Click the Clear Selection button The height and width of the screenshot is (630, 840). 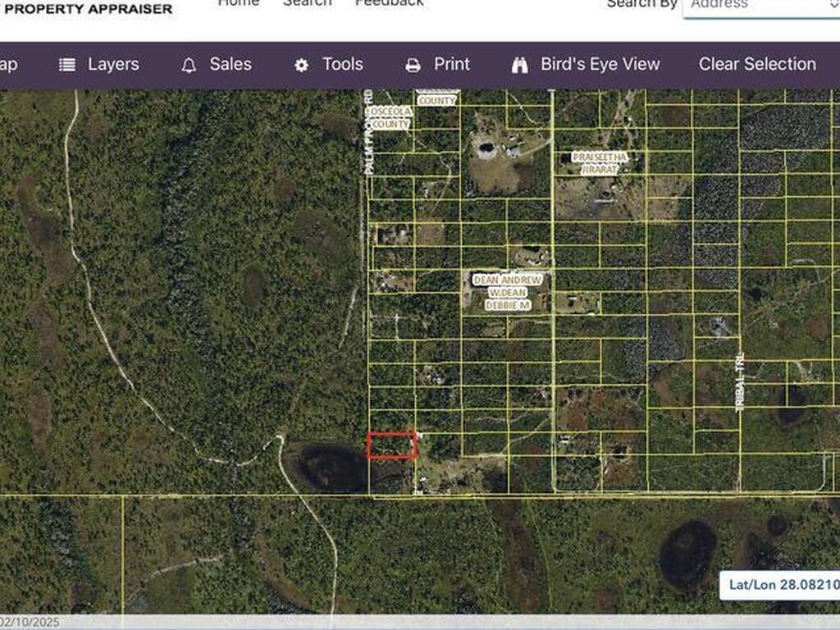(757, 64)
